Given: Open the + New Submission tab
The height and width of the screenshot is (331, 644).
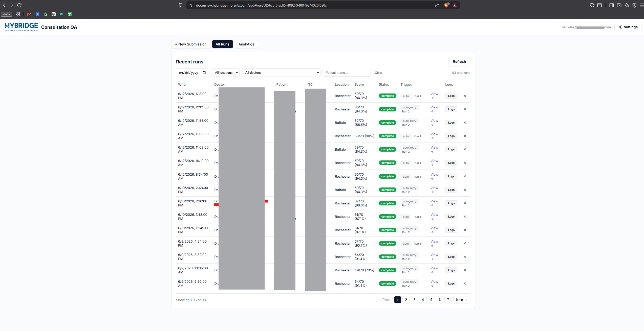Looking at the screenshot, I should pyautogui.click(x=191, y=44).
